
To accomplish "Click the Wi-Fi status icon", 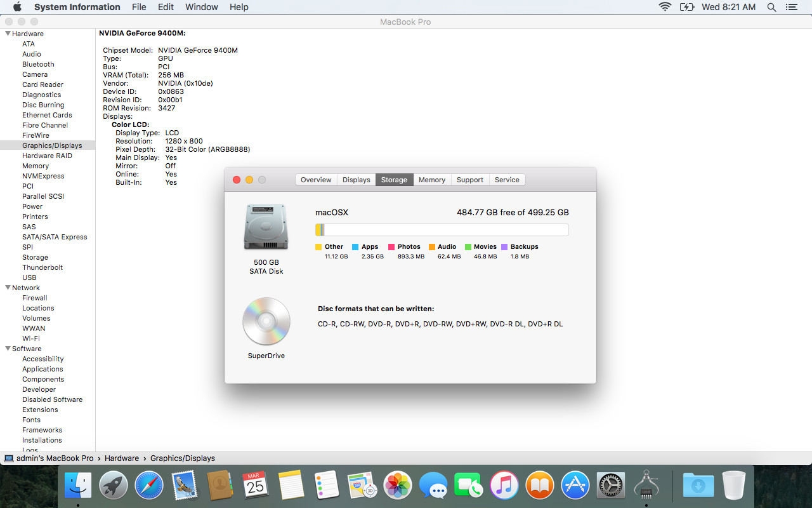I will click(x=665, y=7).
